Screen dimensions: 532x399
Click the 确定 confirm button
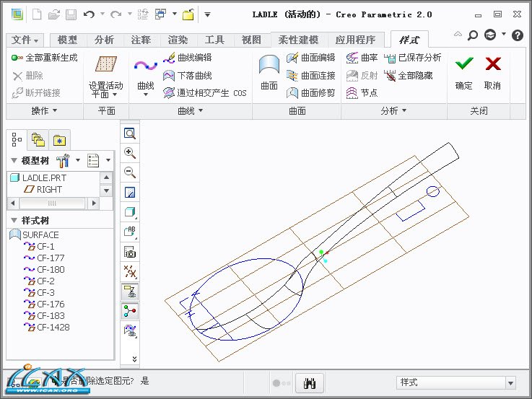click(x=464, y=72)
